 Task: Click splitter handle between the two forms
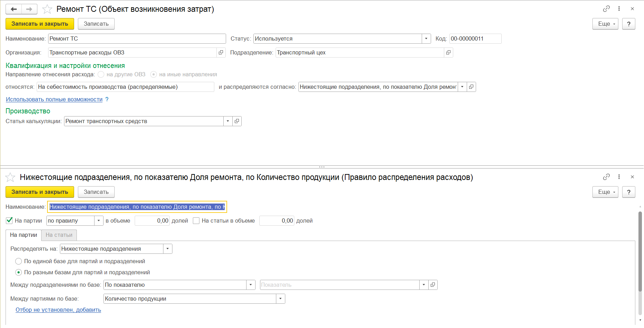[x=322, y=167]
